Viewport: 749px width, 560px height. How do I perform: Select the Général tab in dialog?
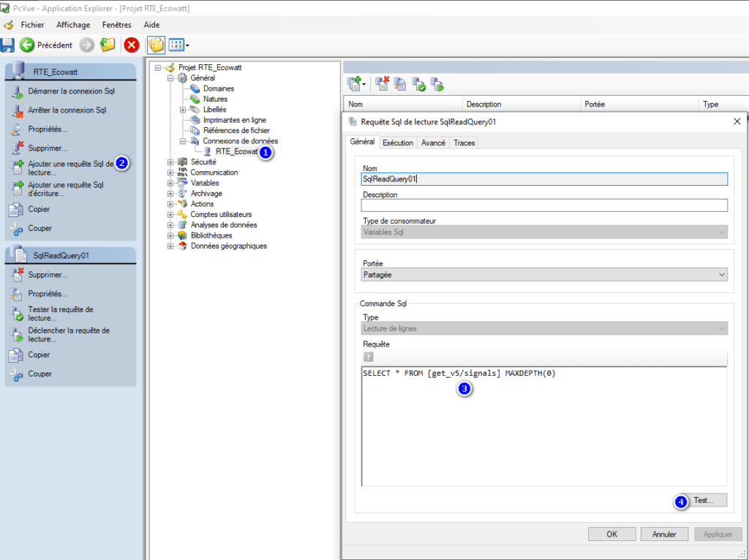[362, 142]
